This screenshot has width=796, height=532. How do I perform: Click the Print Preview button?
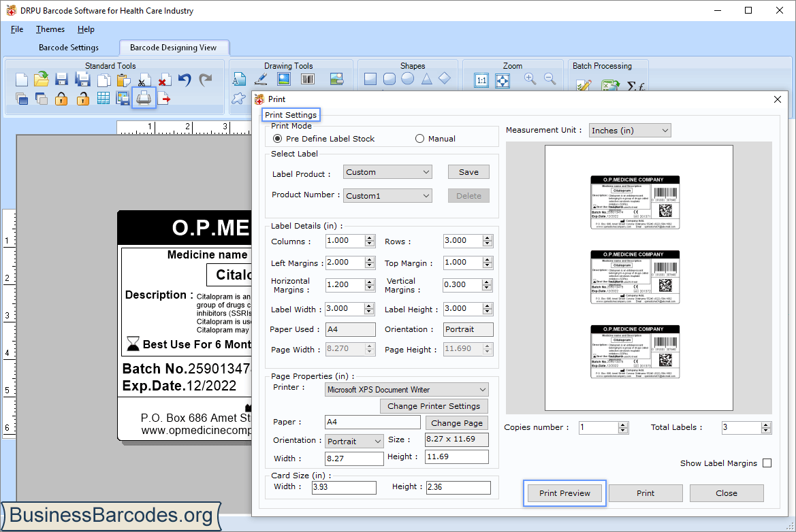[564, 493]
